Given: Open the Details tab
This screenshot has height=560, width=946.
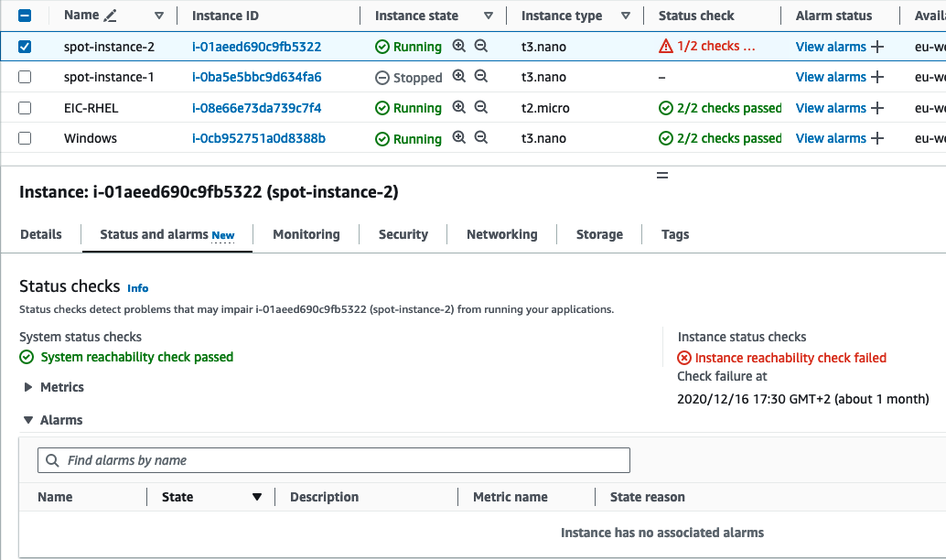Looking at the screenshot, I should click(x=41, y=234).
